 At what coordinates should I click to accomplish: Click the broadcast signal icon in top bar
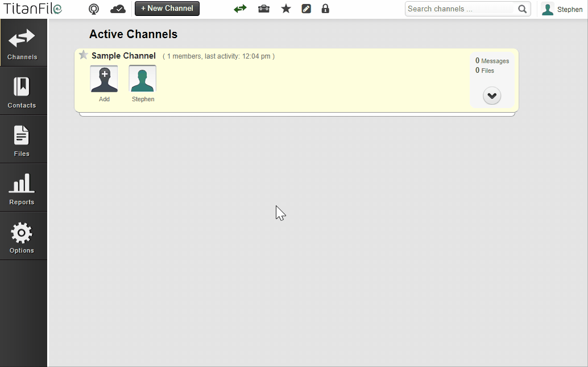(94, 9)
